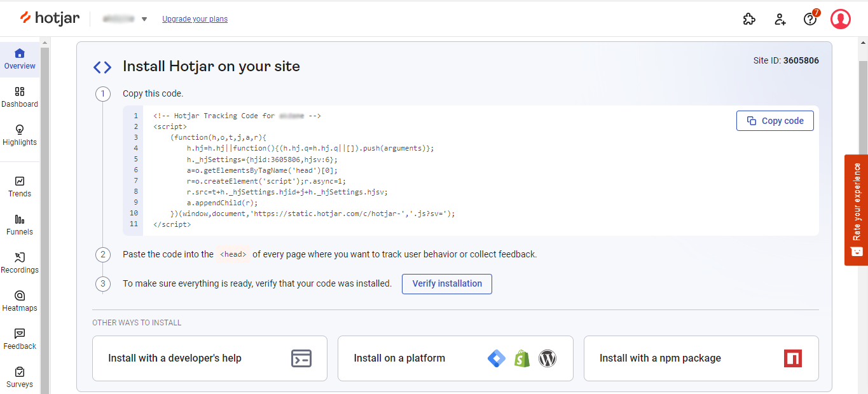Viewport: 868px width, 394px height.
Task: Open the integrations puzzle piece icon
Action: [x=749, y=19]
